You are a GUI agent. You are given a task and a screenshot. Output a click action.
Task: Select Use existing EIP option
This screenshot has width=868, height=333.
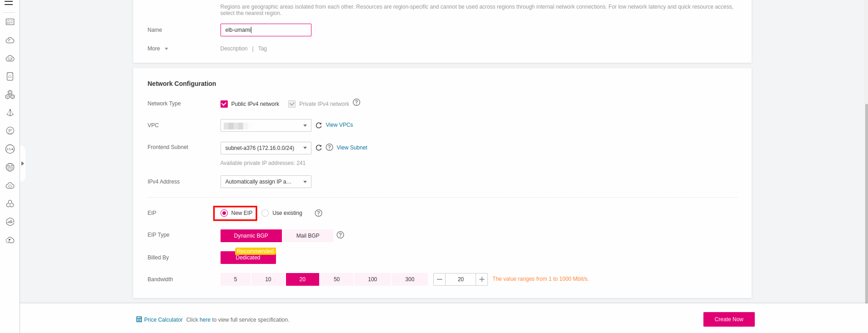[x=265, y=213]
